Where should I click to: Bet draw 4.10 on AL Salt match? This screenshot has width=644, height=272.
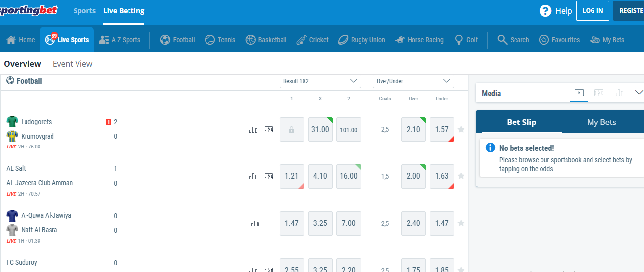click(x=320, y=176)
